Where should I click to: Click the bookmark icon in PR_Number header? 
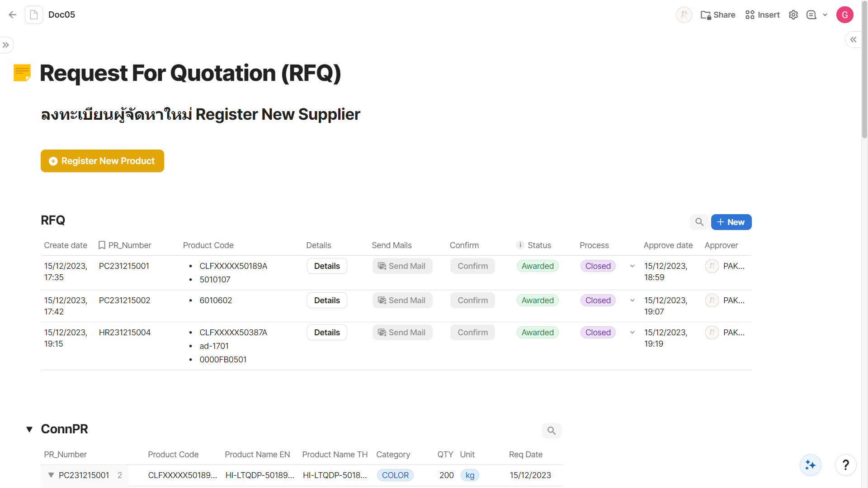[x=102, y=245]
